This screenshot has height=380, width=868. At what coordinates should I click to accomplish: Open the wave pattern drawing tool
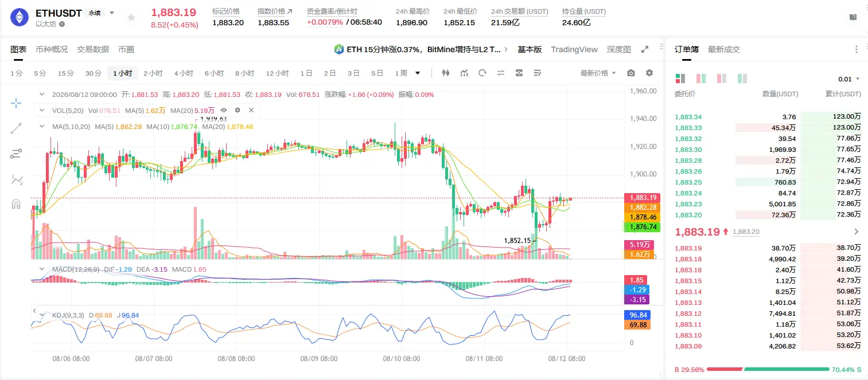(x=16, y=179)
